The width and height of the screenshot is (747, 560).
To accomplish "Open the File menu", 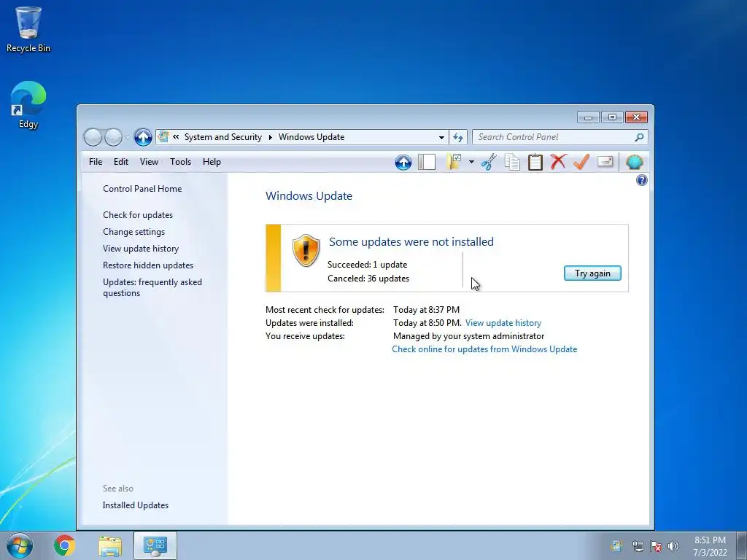I will pyautogui.click(x=96, y=162).
